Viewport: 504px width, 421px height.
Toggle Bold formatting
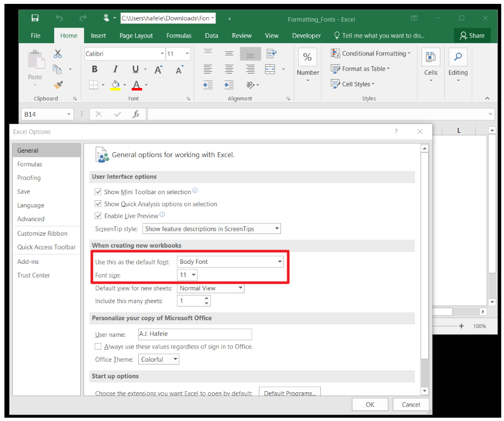[95, 69]
